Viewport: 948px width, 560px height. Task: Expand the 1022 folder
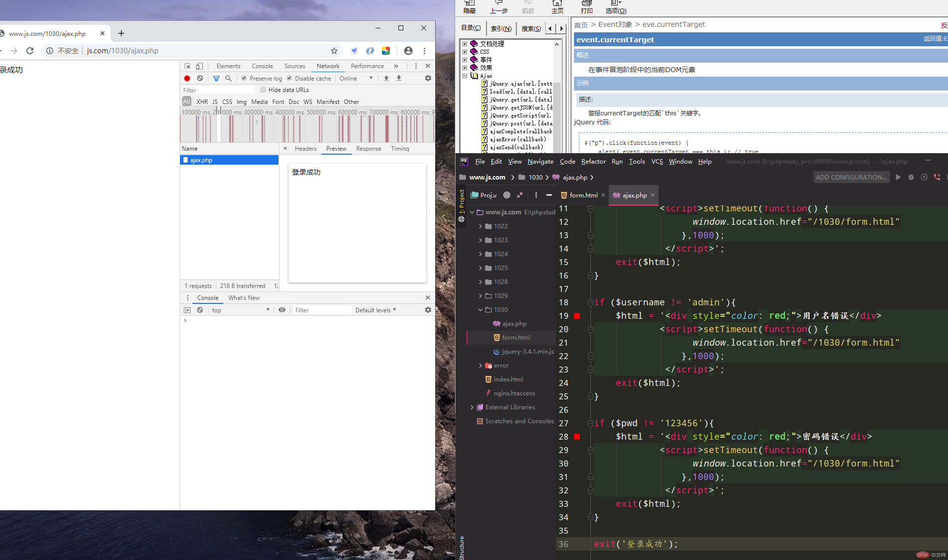click(480, 226)
